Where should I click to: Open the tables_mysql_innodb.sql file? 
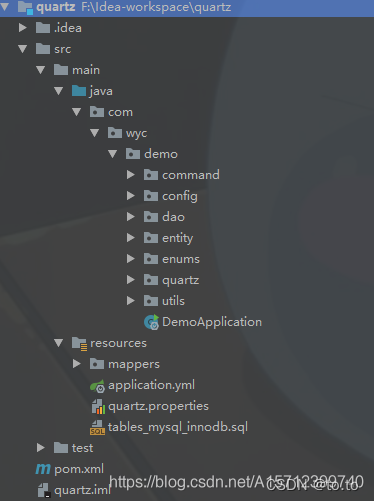click(x=178, y=427)
